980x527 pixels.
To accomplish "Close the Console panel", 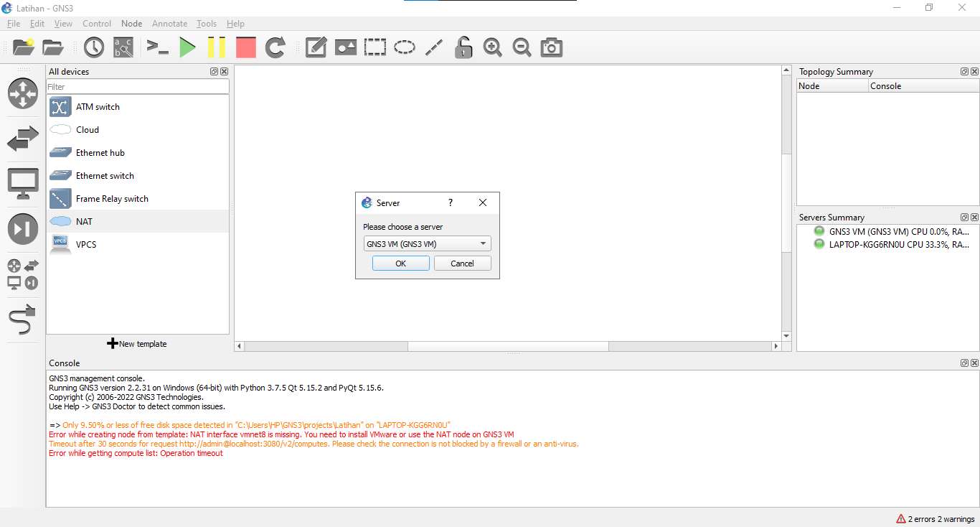I will [x=974, y=363].
